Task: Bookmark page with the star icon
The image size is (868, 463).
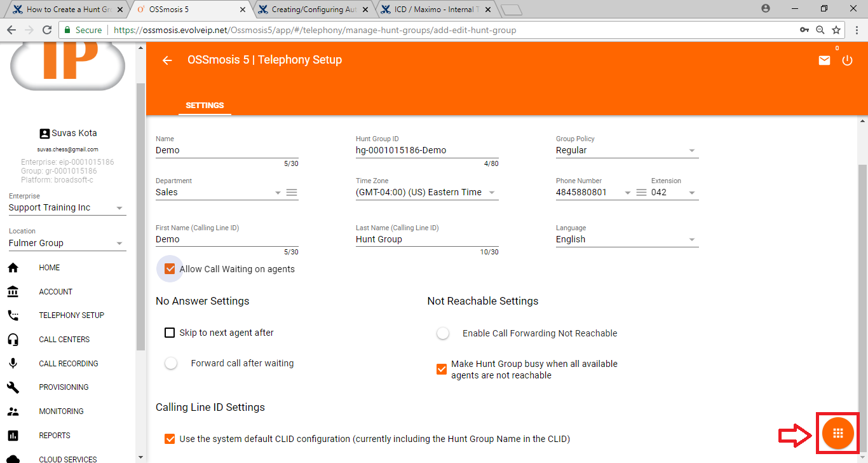Action: (x=836, y=30)
